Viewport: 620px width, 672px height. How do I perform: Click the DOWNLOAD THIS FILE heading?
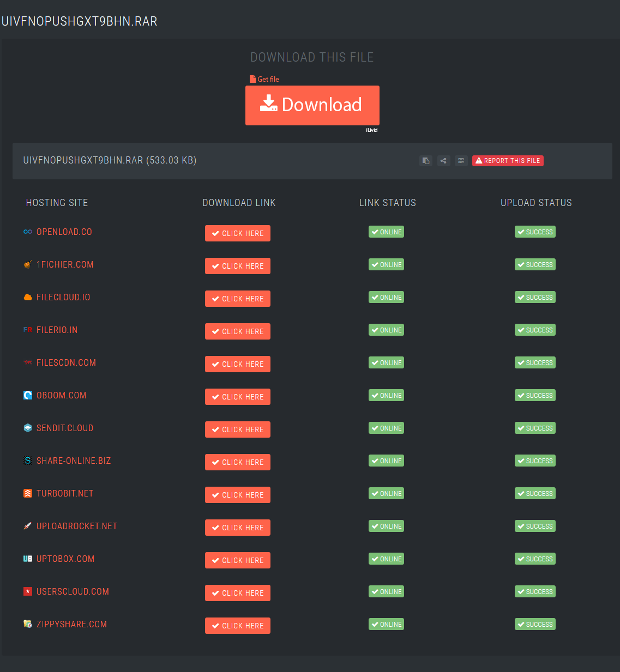312,57
